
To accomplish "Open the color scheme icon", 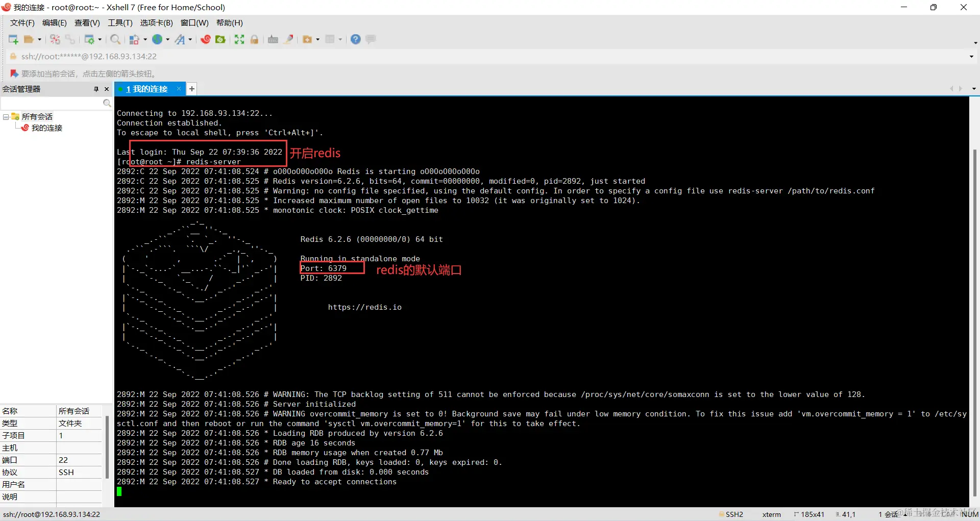I will [x=134, y=39].
